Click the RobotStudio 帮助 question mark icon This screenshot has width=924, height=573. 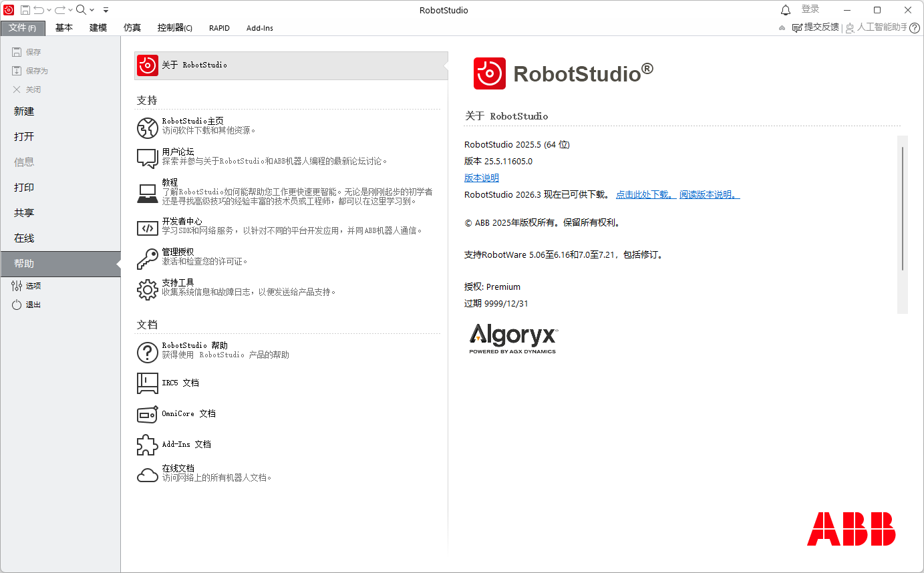[x=147, y=352]
